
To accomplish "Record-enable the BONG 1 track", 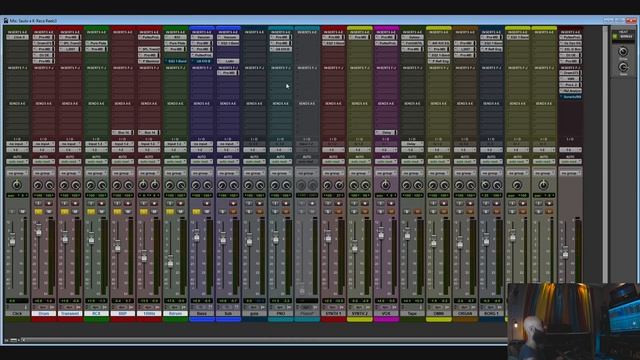I will (496, 203).
